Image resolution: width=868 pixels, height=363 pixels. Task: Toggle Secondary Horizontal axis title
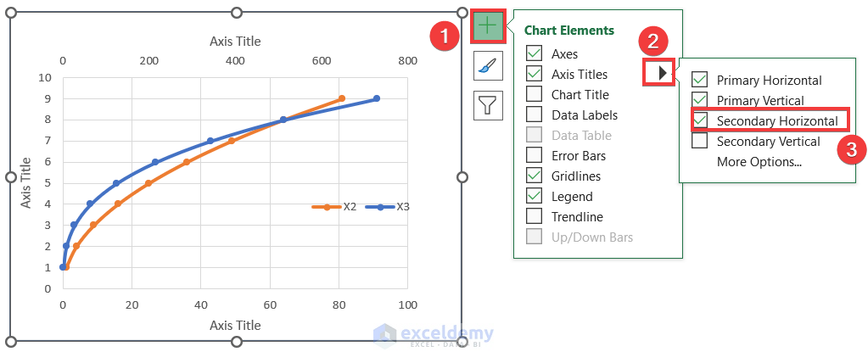tap(700, 121)
